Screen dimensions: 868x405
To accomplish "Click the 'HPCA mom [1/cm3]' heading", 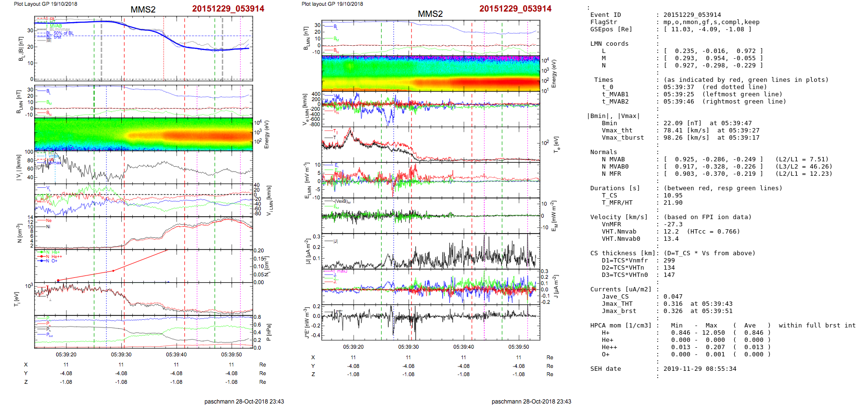I will [621, 326].
